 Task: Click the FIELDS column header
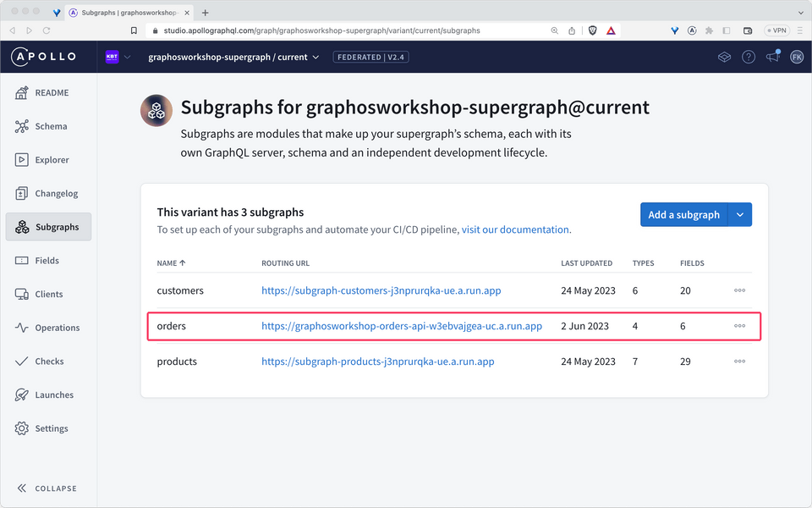pyautogui.click(x=693, y=263)
